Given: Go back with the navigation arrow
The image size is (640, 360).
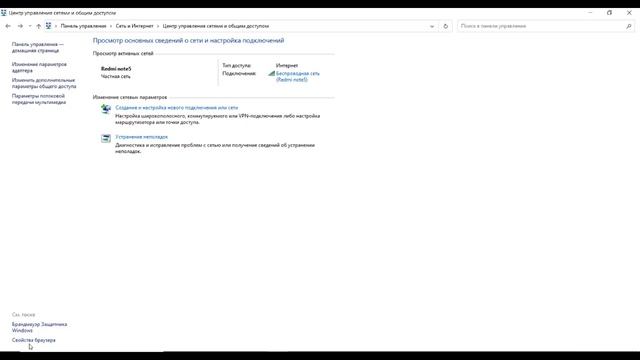Looking at the screenshot, I should pyautogui.click(x=8, y=26).
